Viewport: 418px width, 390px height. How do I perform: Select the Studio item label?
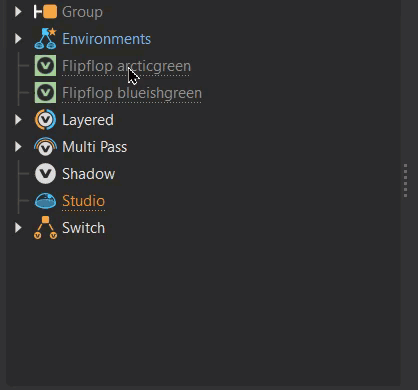[x=84, y=201]
